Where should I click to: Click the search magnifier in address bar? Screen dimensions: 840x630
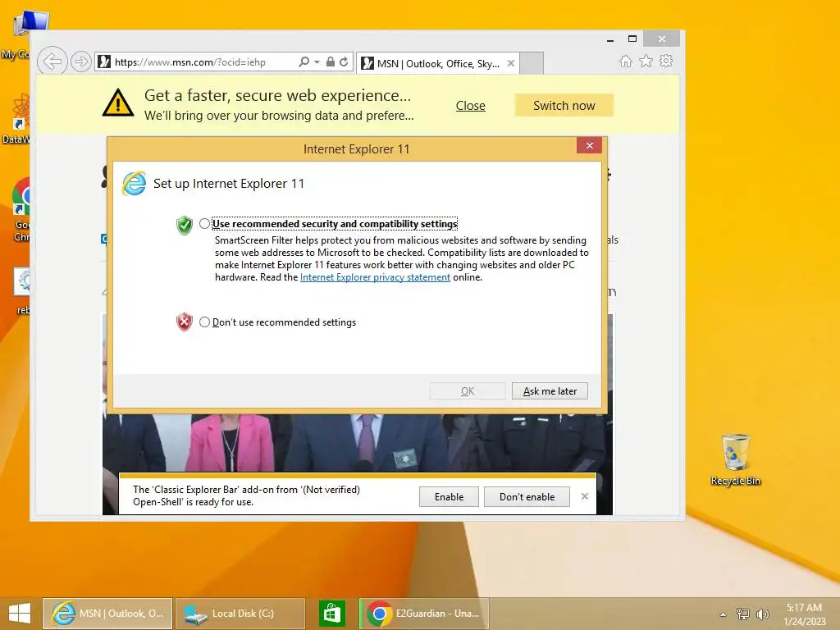pos(304,62)
